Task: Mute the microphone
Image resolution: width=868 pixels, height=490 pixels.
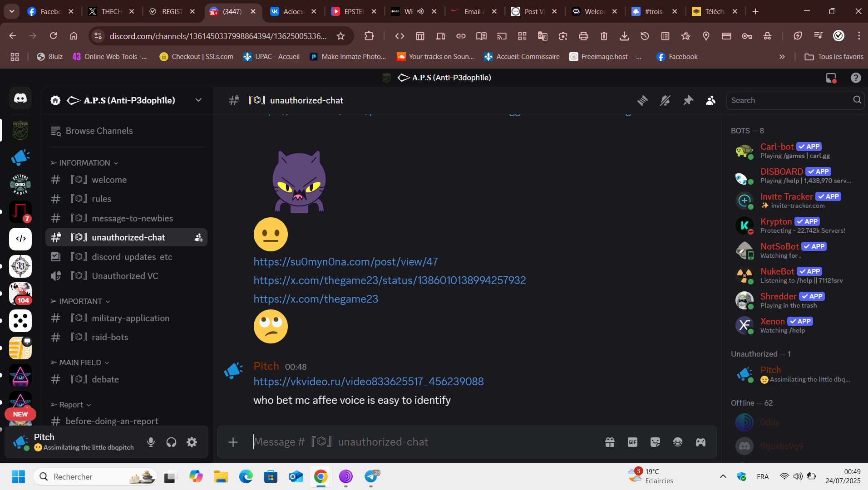Action: [151, 442]
